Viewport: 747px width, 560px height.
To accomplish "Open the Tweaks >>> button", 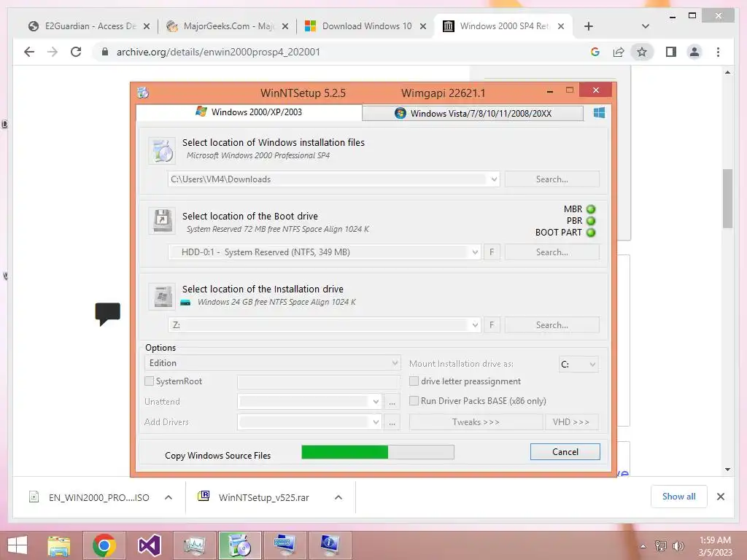I will pos(476,422).
